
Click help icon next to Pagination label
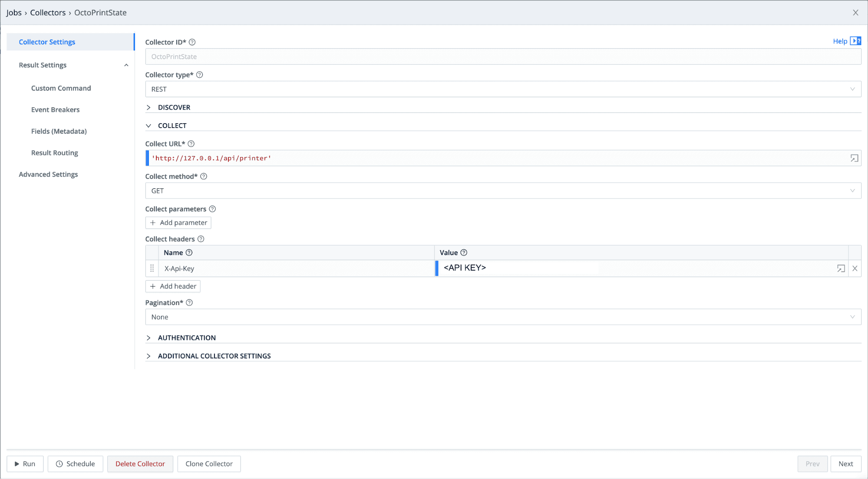[x=189, y=302]
